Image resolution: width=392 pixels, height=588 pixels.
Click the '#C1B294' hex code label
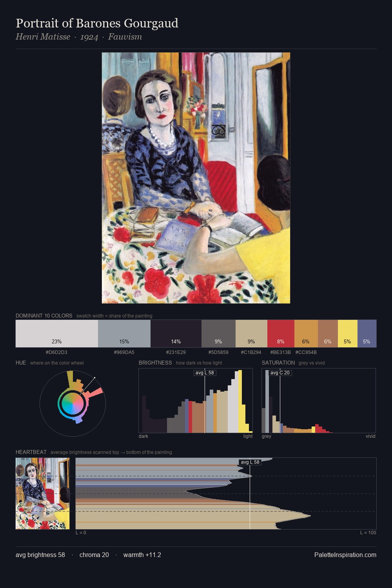(251, 352)
